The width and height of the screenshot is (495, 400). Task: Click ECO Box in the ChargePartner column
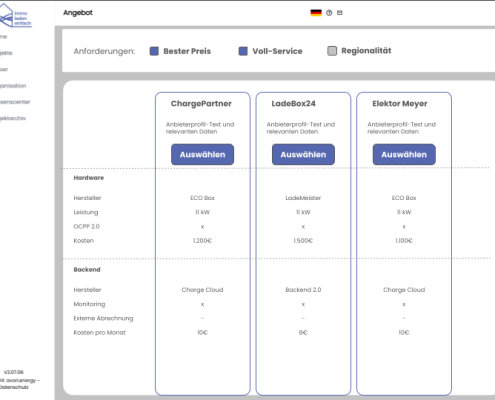pyautogui.click(x=202, y=198)
